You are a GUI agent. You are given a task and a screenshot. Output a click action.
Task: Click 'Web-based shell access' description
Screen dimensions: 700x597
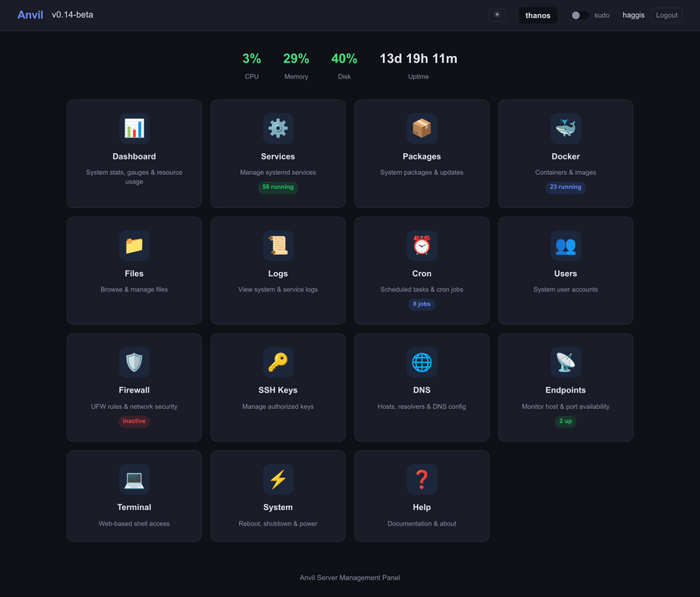(x=134, y=524)
